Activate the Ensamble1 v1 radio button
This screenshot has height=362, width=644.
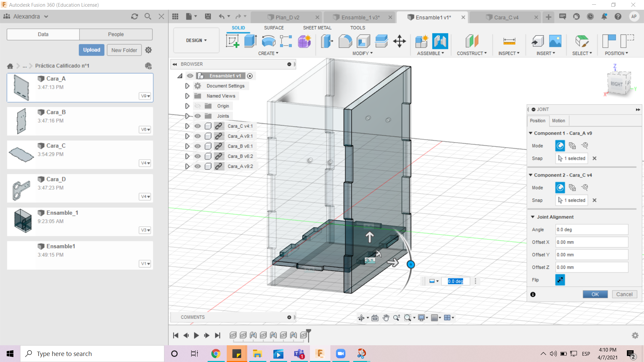(250, 76)
